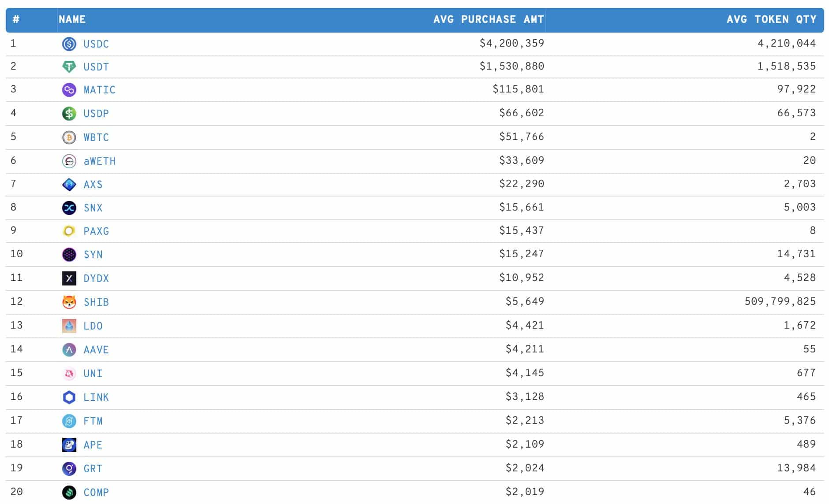This screenshot has height=504, width=829.
Task: Click the APE token icon
Action: 69,445
